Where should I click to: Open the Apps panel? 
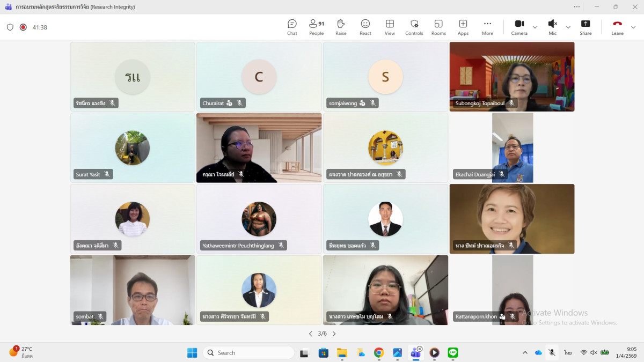point(463,27)
